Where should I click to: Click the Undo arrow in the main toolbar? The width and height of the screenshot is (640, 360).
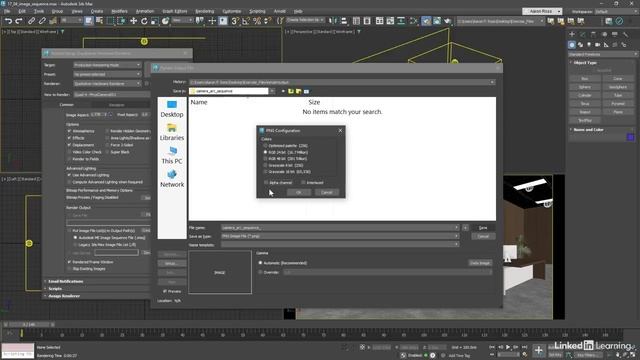pos(8,21)
